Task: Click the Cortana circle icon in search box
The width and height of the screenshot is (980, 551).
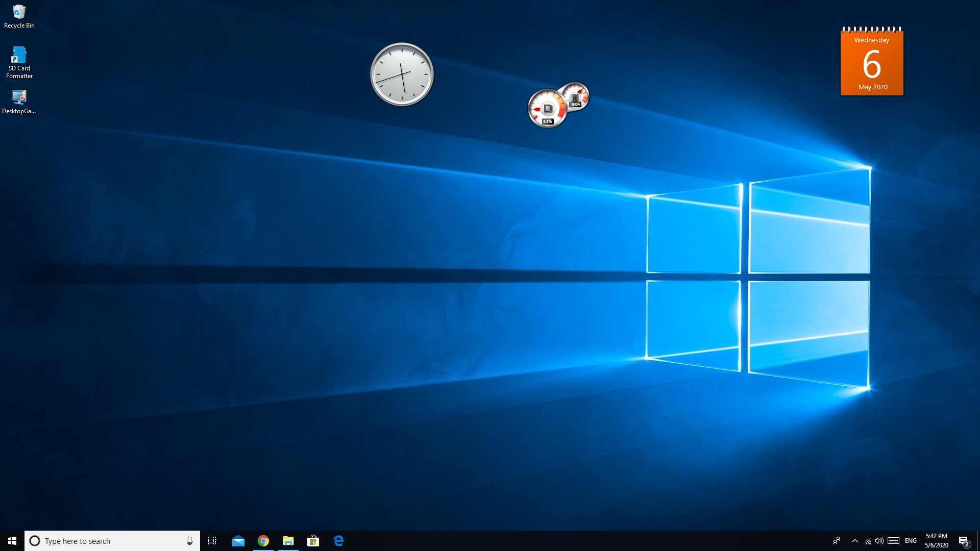Action: pyautogui.click(x=35, y=541)
